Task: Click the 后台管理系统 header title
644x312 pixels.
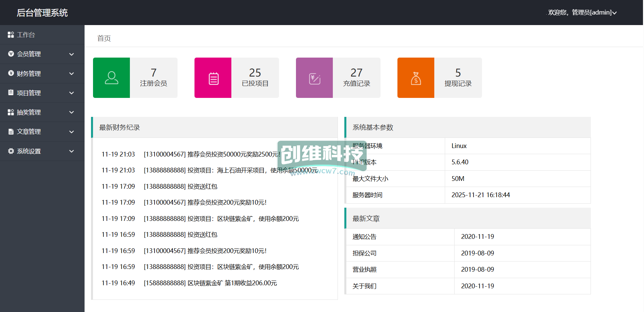Action: click(x=42, y=13)
